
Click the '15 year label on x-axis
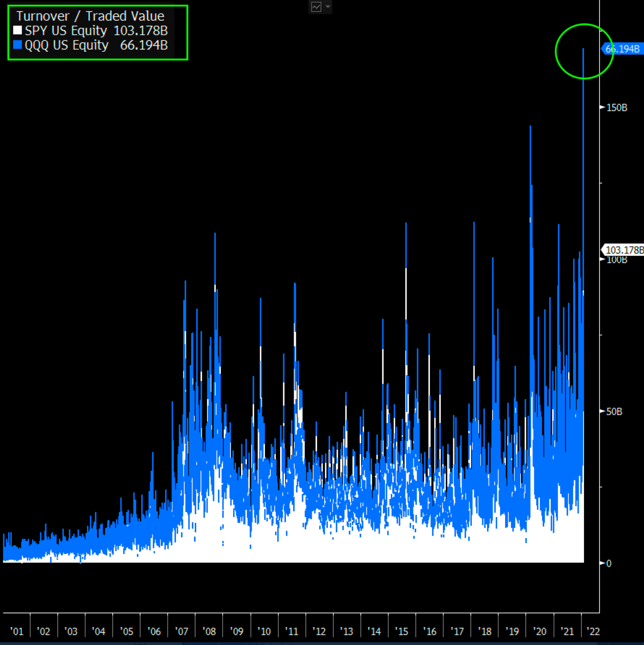(x=402, y=631)
